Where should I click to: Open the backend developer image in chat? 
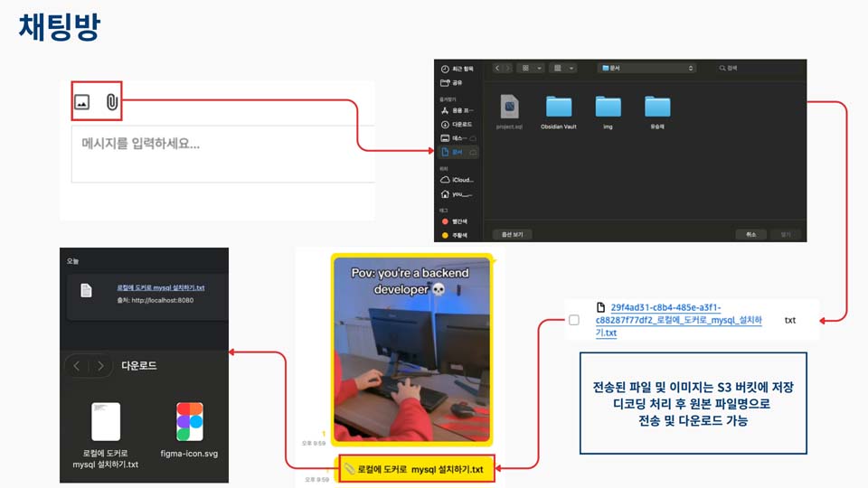click(411, 348)
